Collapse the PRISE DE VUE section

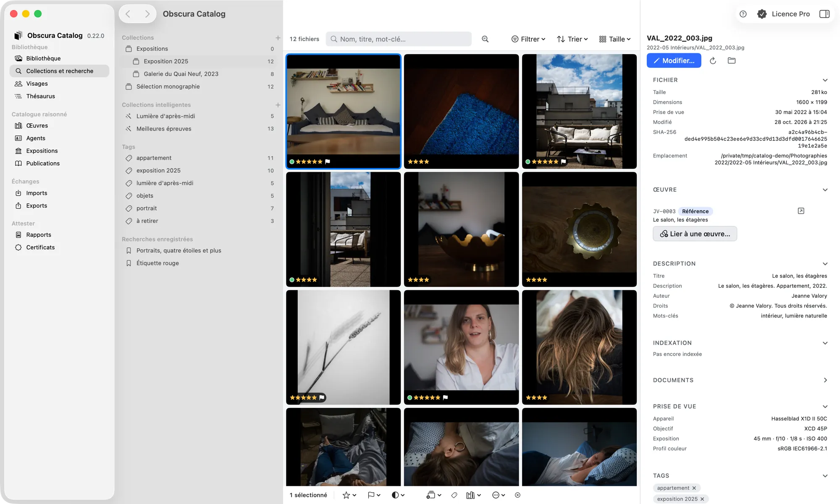[x=825, y=407]
